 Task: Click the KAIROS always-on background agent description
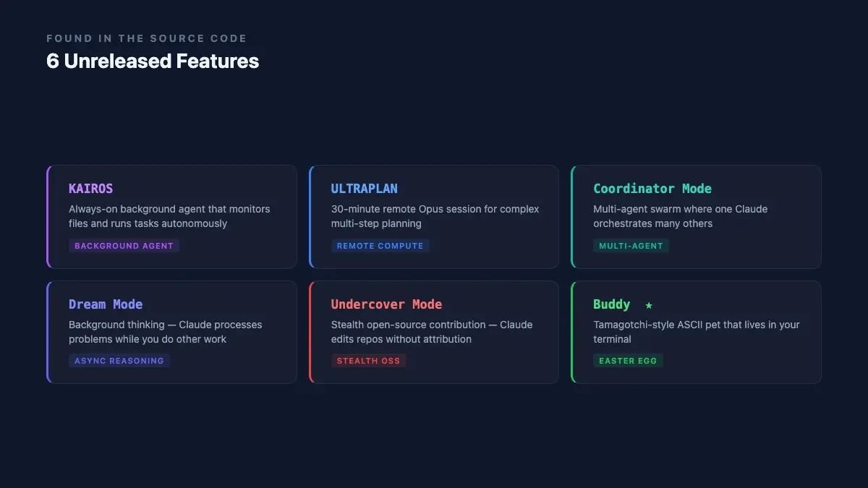[169, 216]
